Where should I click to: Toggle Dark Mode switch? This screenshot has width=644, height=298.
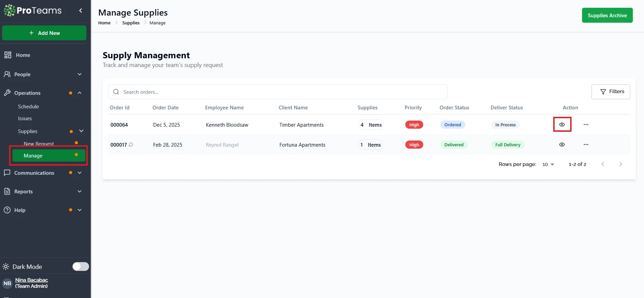81,267
